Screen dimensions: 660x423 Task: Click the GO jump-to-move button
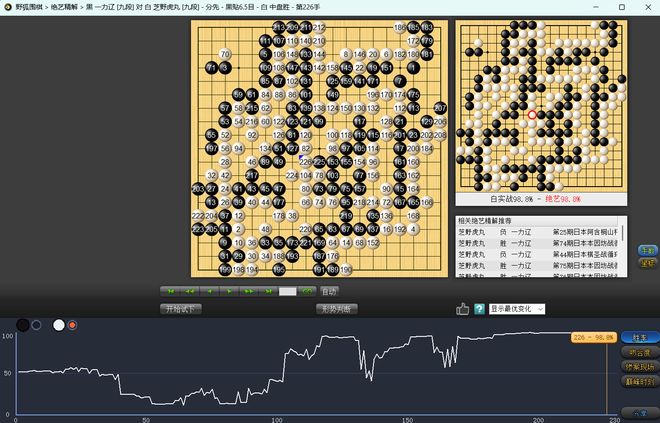[307, 291]
